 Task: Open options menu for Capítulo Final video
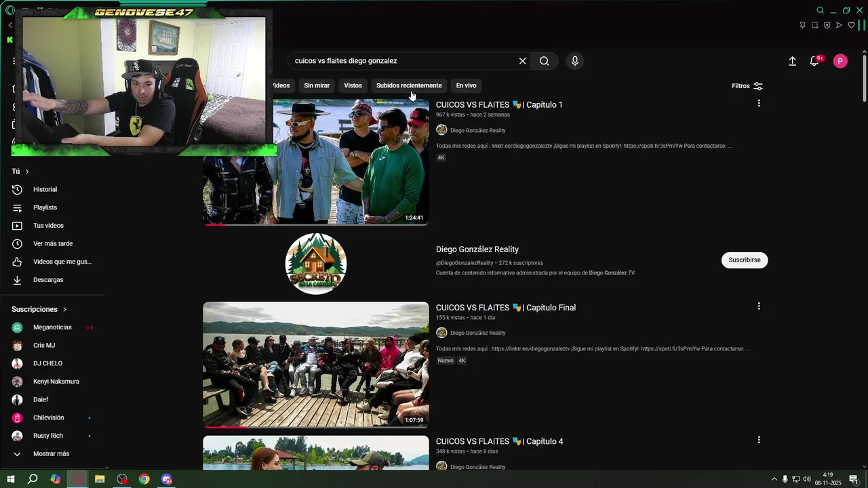[x=759, y=306]
